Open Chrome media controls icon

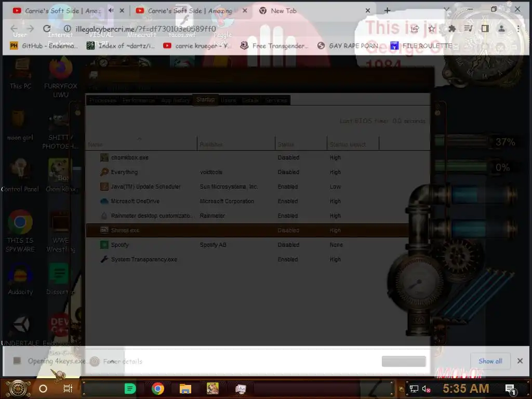[x=468, y=29]
